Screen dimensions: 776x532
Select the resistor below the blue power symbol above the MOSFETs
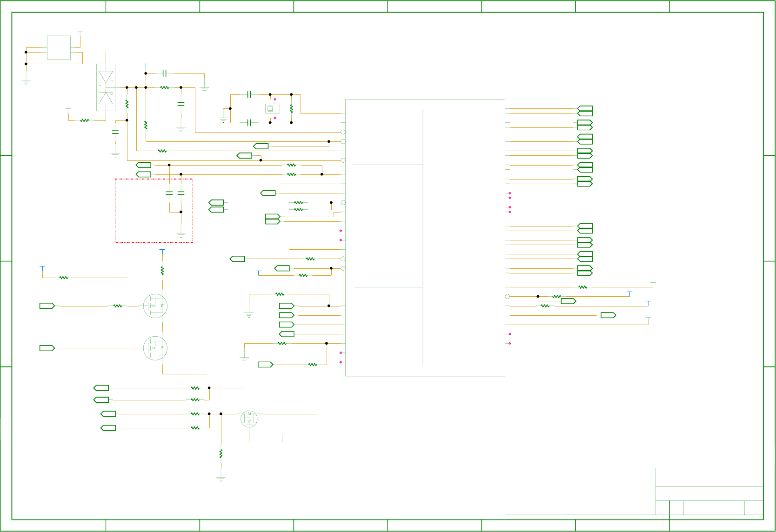[162, 271]
